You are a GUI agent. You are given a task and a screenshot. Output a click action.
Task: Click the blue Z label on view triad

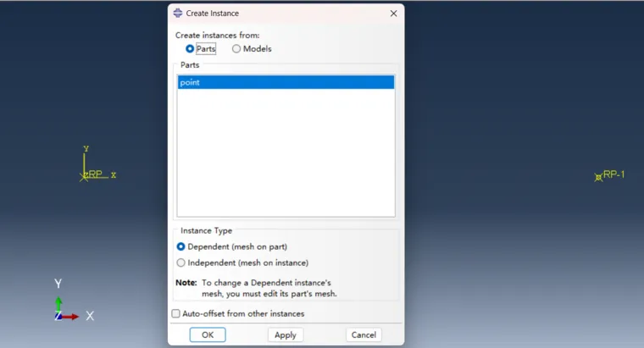pyautogui.click(x=58, y=316)
